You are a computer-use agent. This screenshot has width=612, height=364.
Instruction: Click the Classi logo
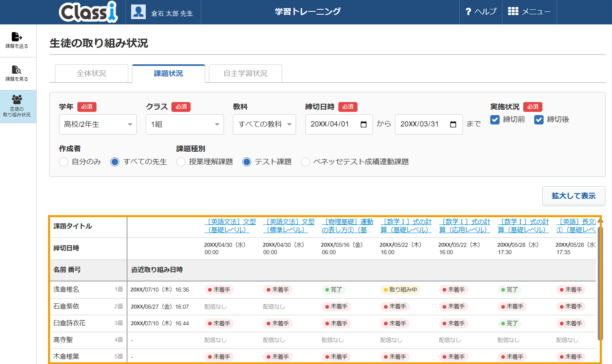click(x=88, y=12)
